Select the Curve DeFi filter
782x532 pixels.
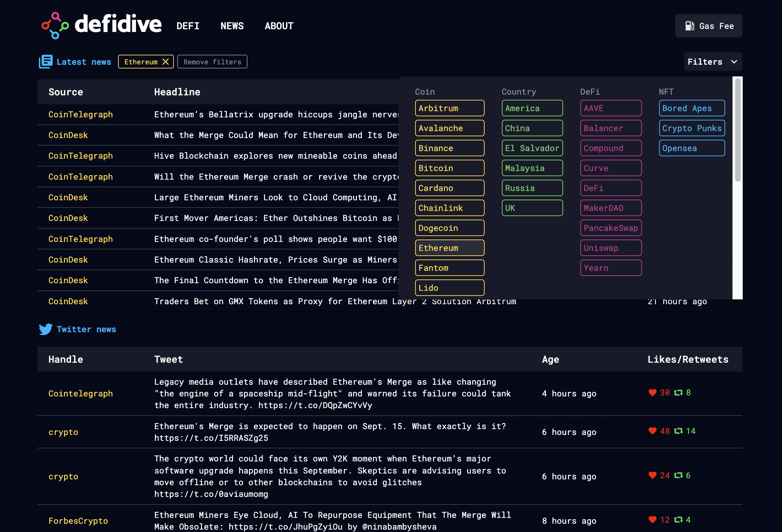pos(611,168)
